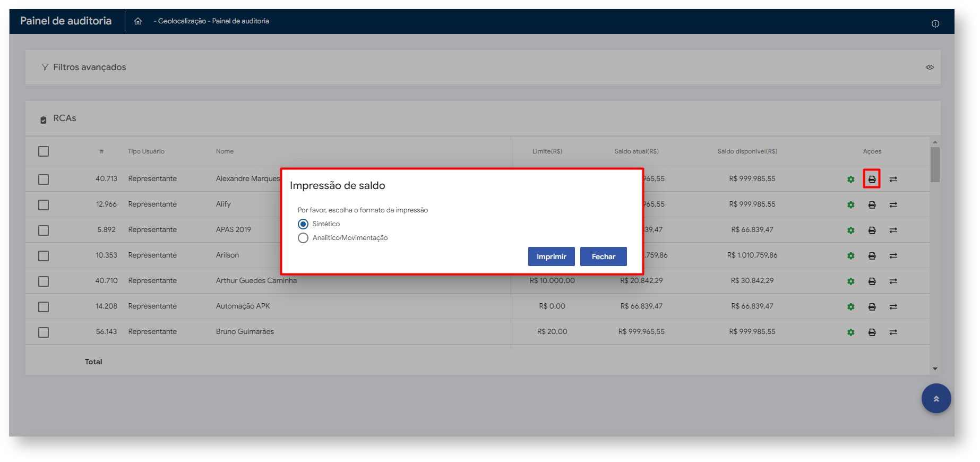
Task: Click the home icon in breadcrumb
Action: [138, 21]
